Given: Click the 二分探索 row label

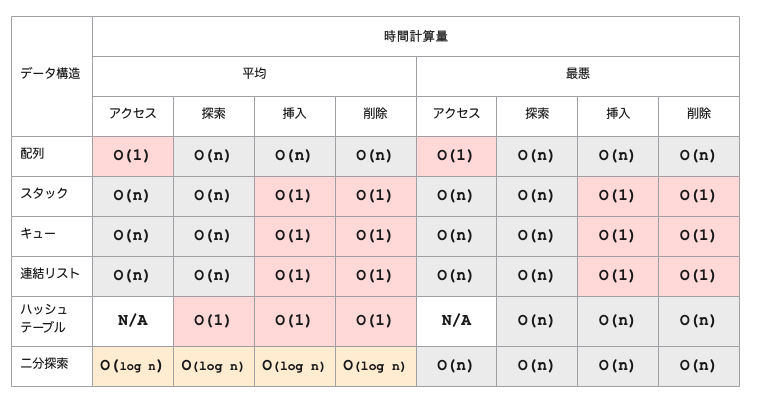Looking at the screenshot, I should point(44,364).
